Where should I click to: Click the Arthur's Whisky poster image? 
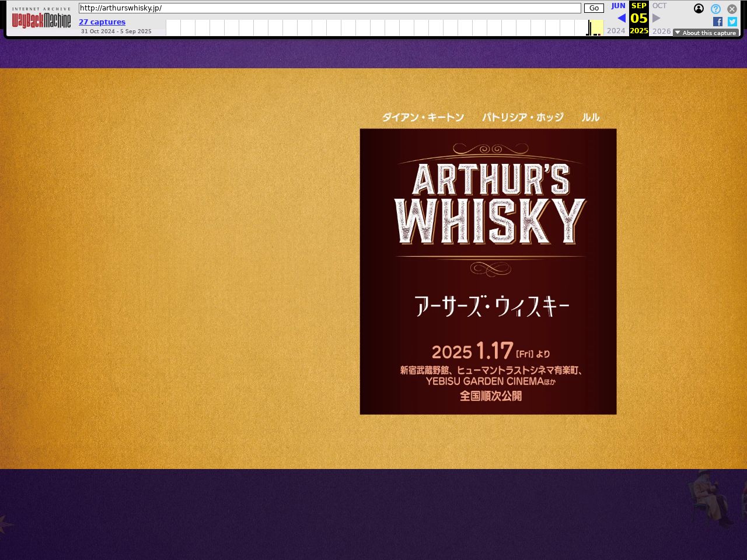pyautogui.click(x=488, y=271)
